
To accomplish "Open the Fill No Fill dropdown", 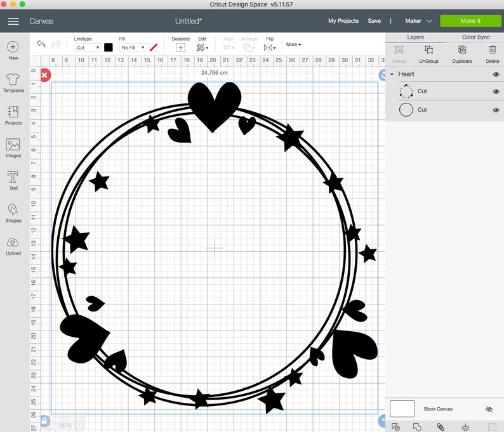I will (133, 48).
